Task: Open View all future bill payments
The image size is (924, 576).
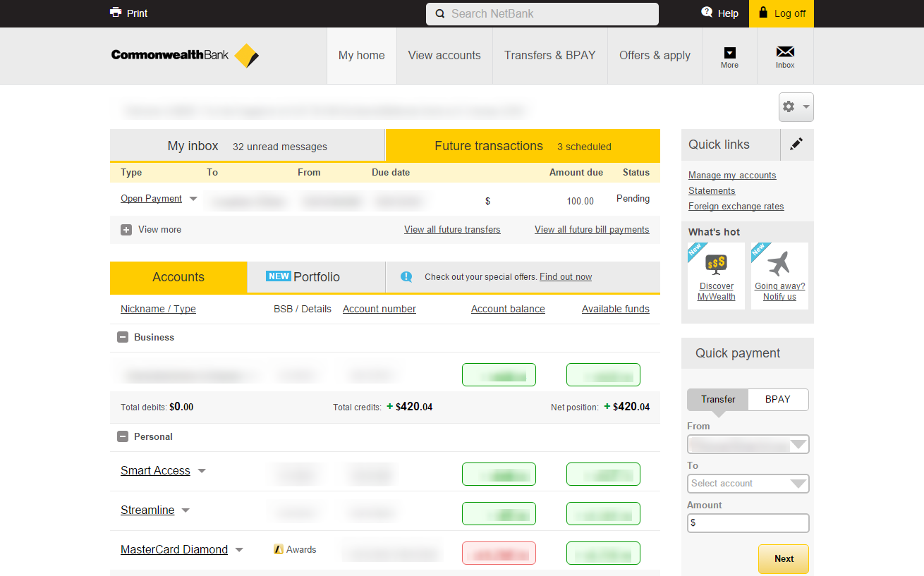Action: click(592, 230)
